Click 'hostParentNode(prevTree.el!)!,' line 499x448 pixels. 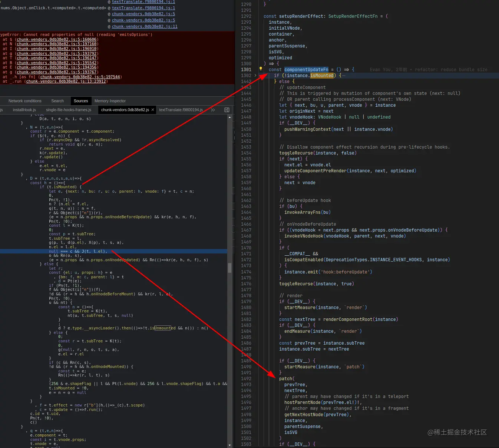click(x=323, y=402)
